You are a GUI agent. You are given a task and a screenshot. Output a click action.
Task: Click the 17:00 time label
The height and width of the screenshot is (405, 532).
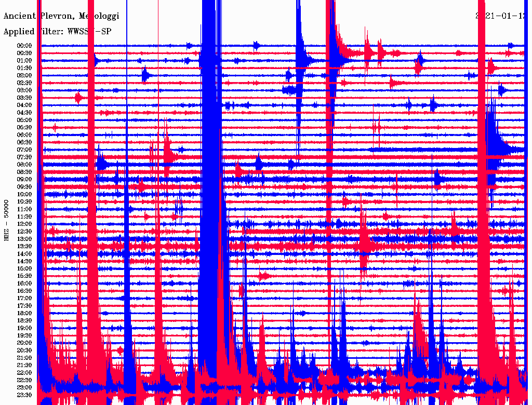tap(24, 298)
